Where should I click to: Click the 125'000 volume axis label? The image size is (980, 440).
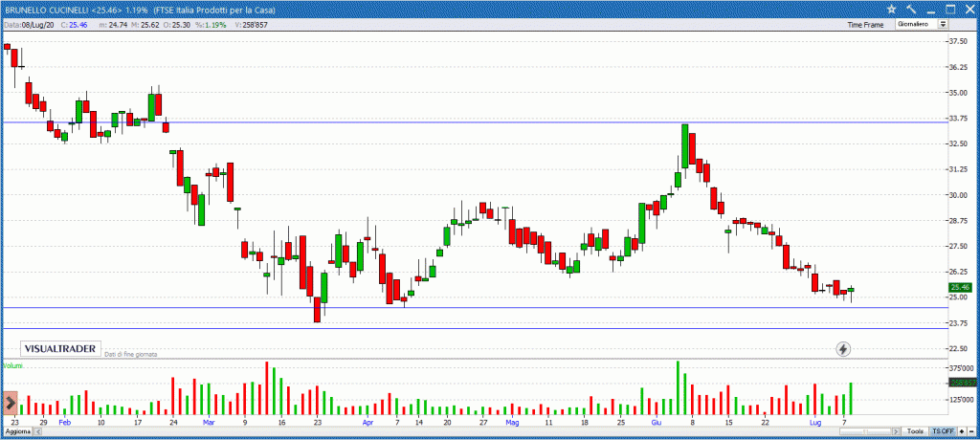pyautogui.click(x=962, y=399)
